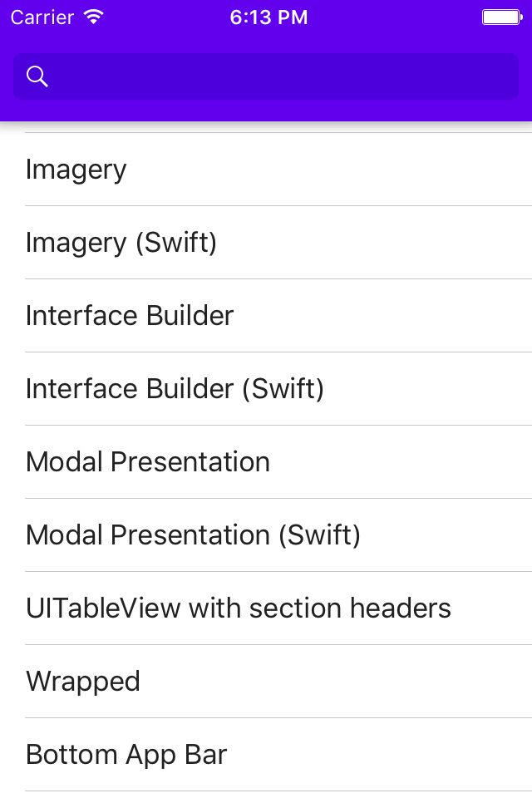Tap the right end of the search bar
Image resolution: width=532 pixels, height=798 pixels.
pos(499,76)
